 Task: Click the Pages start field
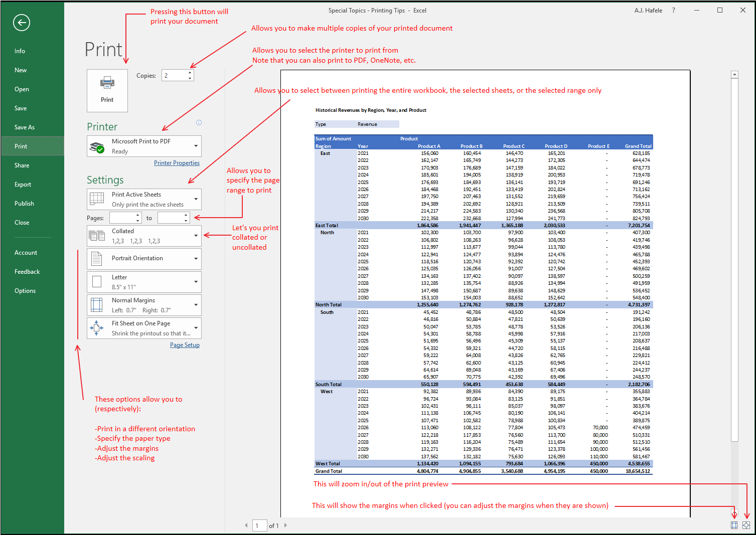[x=122, y=218]
